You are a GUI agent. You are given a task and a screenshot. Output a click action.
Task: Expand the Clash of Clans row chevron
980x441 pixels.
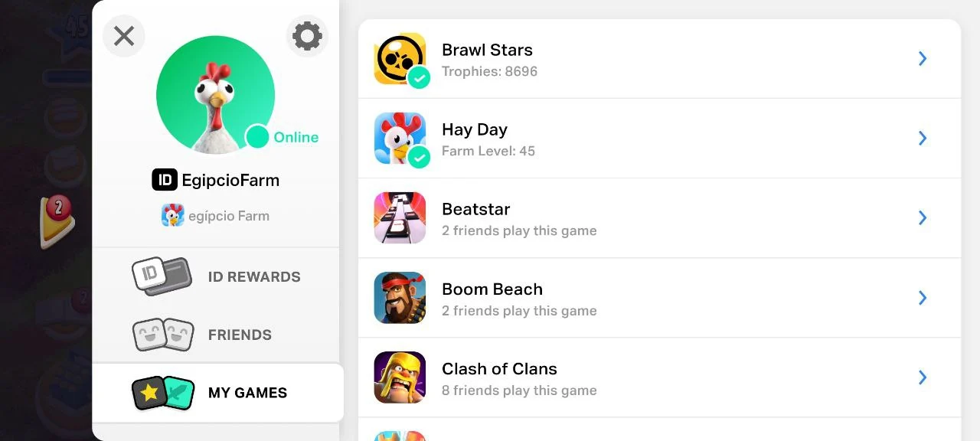click(923, 377)
